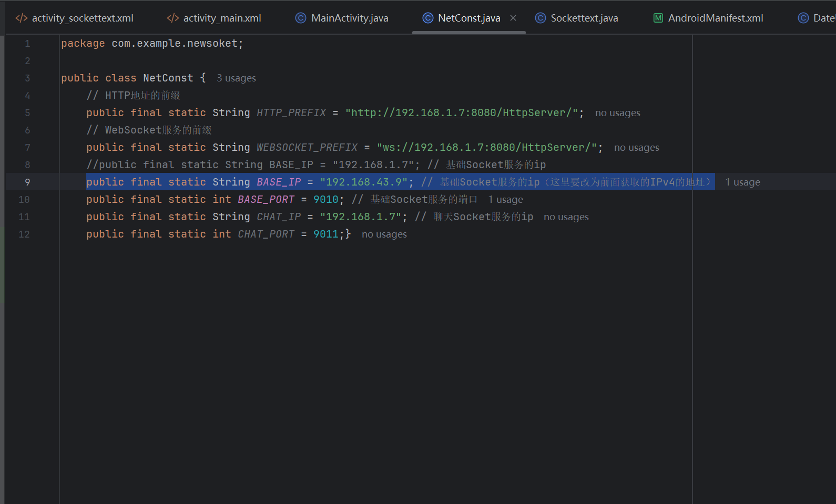Switch to the Sockettext.java tab
836x504 pixels.
click(584, 18)
